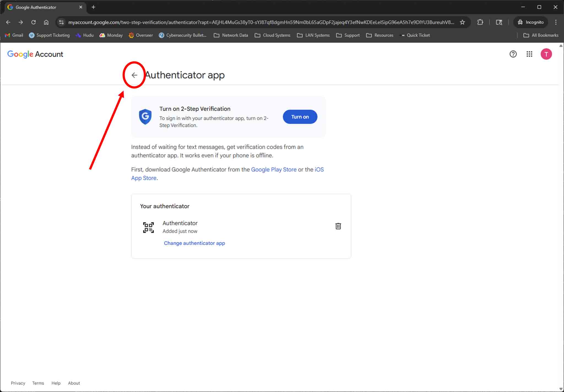The width and height of the screenshot is (564, 392).
Task: Open the Google Play Store link
Action: (273, 170)
